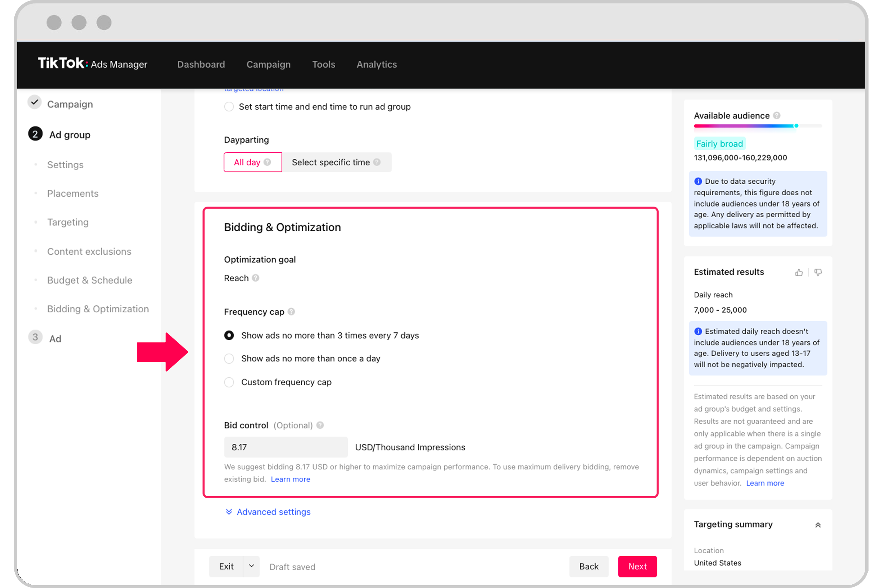Select Set start time and end time option
Viewport: 882px width, 588px height.
click(229, 107)
